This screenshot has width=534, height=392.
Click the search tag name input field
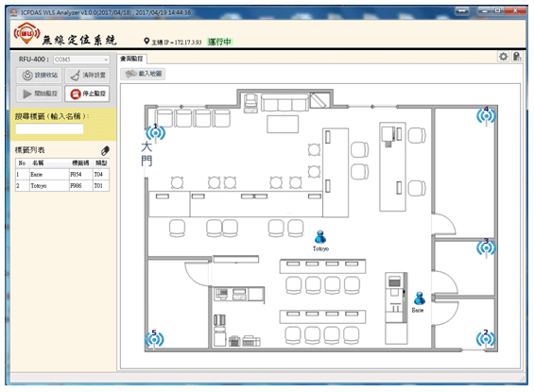pos(49,129)
